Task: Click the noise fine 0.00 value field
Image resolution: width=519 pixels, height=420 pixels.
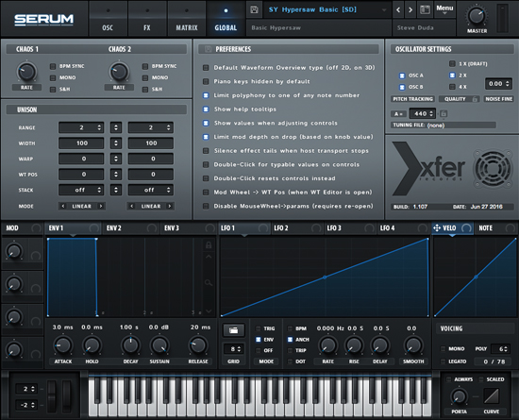Action: [499, 84]
